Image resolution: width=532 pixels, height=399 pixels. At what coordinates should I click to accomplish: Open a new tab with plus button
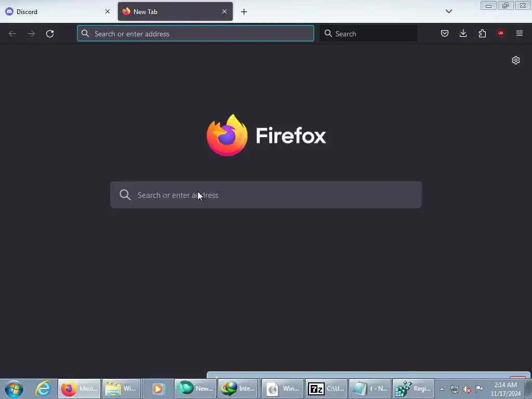click(244, 12)
